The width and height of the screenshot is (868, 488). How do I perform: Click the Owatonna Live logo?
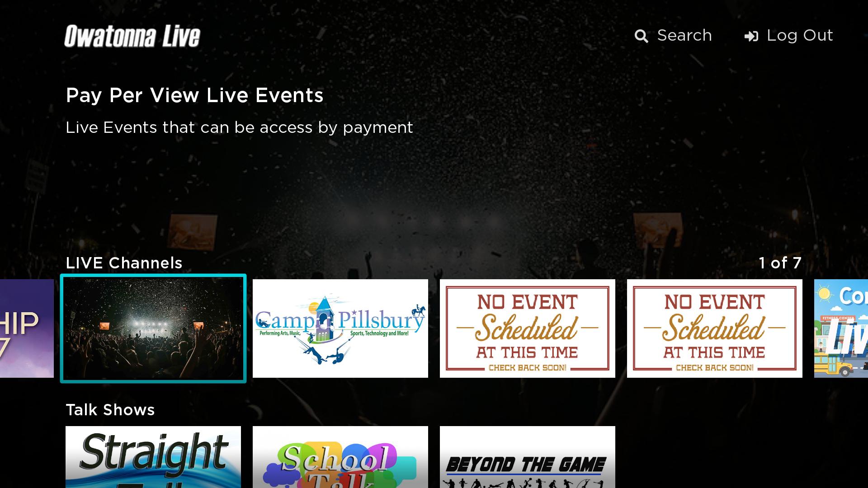tap(132, 36)
